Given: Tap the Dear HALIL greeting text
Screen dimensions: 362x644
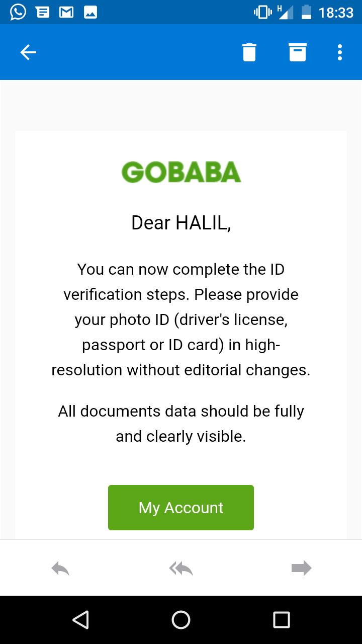Looking at the screenshot, I should point(181,223).
